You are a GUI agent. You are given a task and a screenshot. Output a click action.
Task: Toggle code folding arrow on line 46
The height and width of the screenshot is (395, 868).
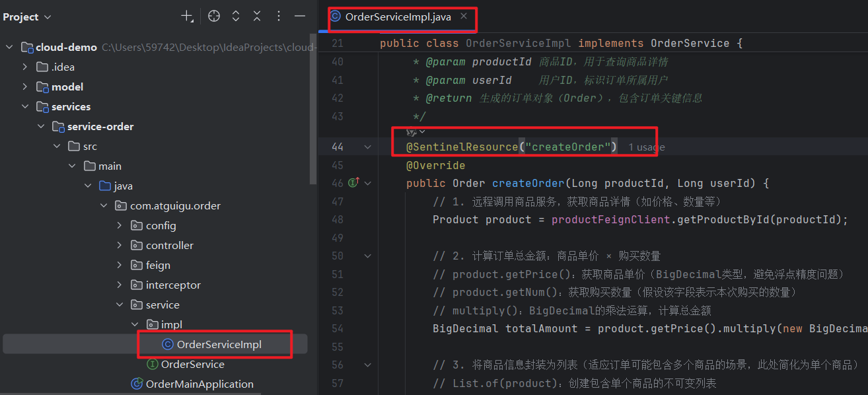pyautogui.click(x=368, y=182)
